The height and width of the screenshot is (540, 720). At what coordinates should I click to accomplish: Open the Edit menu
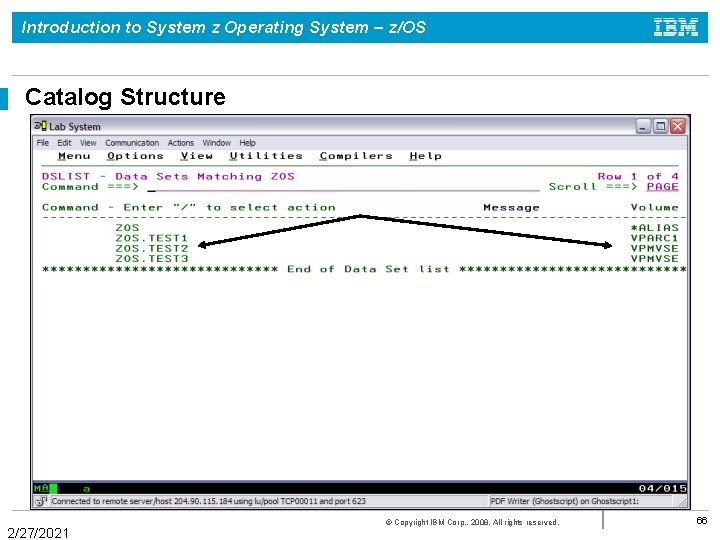click(64, 143)
